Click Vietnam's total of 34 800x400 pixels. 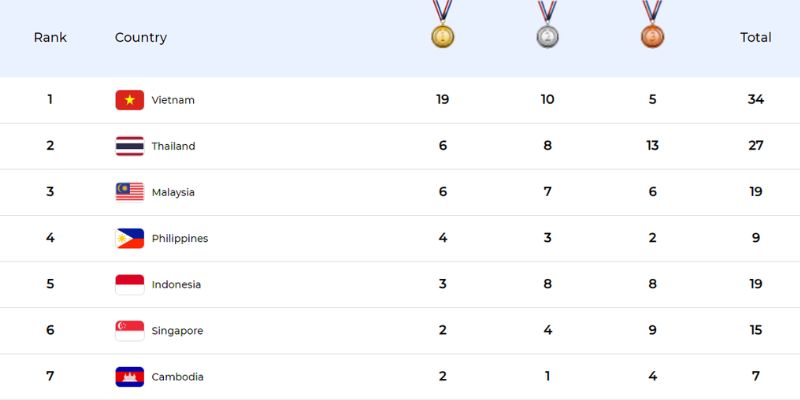tap(755, 99)
